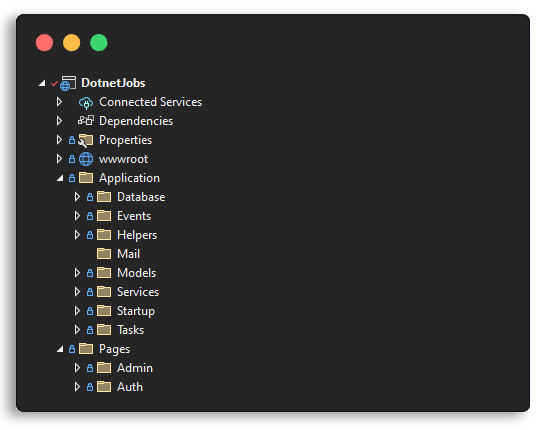
Task: Expand the Connected Services node
Action: pos(59,102)
